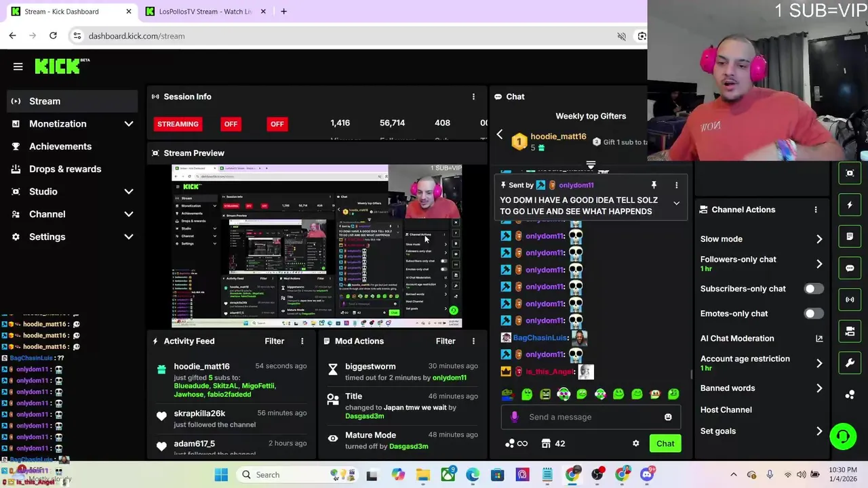Open Channel Actions three-dot options
This screenshot has height=488, width=868.
[x=816, y=209]
